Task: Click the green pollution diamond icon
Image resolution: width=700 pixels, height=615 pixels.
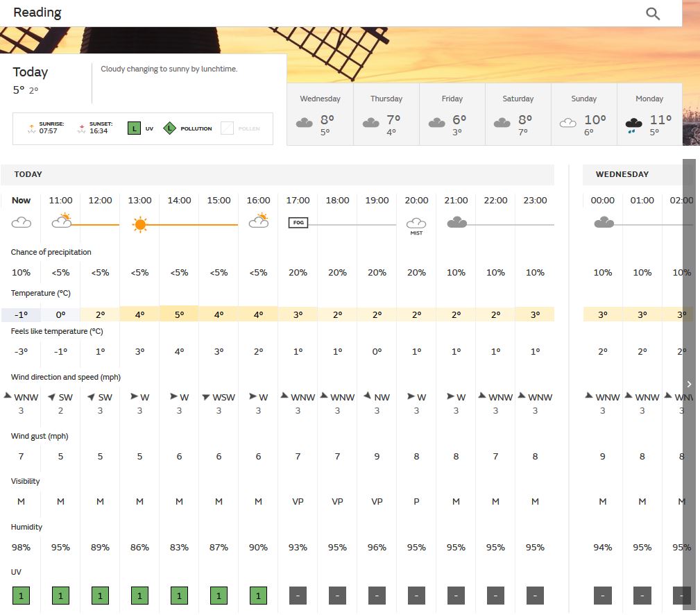Action: (x=169, y=128)
